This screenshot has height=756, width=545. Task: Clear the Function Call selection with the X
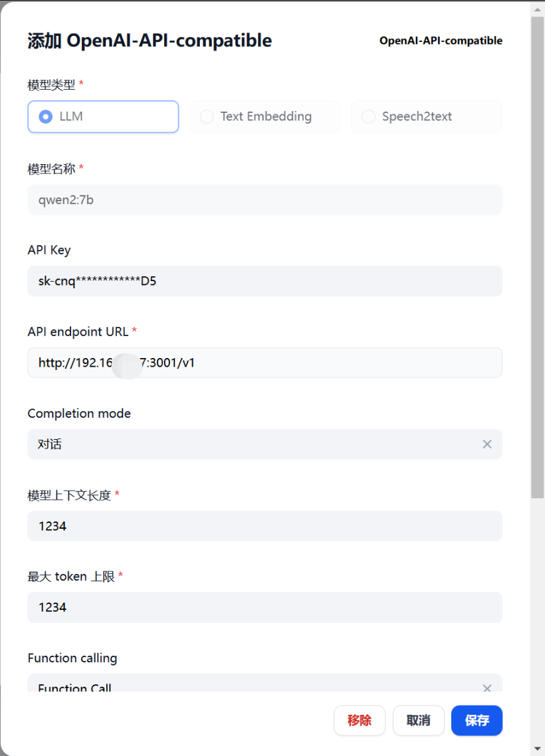[x=487, y=688]
